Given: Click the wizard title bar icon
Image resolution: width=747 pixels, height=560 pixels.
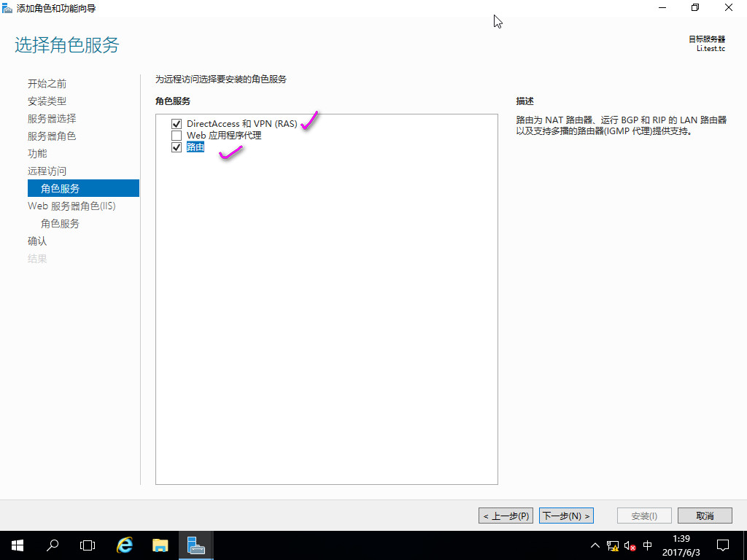Looking at the screenshot, I should [7, 8].
